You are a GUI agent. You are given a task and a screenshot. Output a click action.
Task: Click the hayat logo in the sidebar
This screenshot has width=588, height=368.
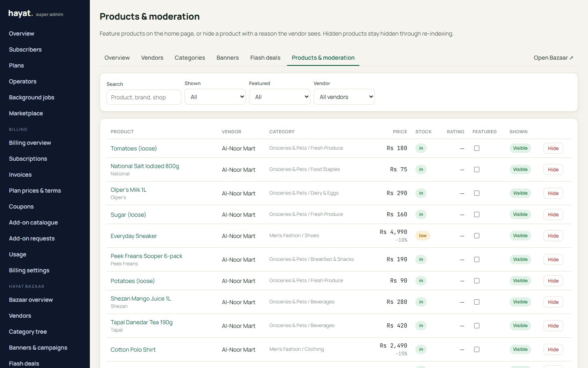tap(20, 13)
